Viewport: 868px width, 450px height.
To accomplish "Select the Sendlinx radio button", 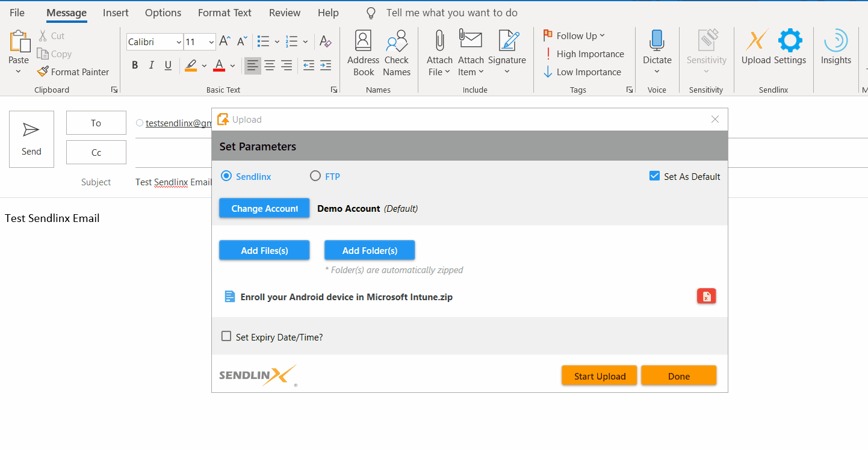I will [x=226, y=176].
